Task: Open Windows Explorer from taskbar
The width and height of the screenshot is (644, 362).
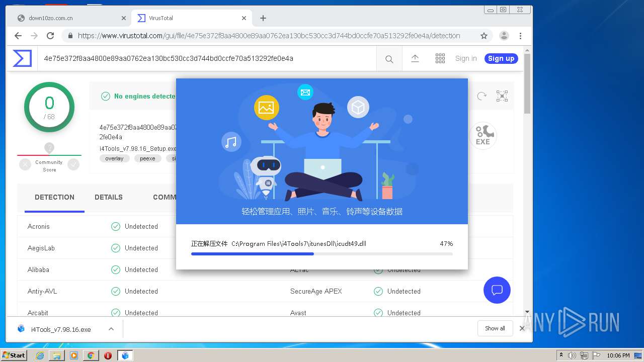Action: pos(57,355)
